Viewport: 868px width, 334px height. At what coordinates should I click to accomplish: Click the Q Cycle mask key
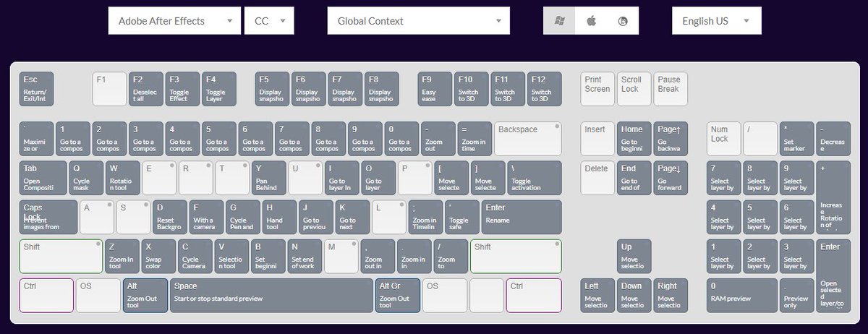(x=86, y=178)
